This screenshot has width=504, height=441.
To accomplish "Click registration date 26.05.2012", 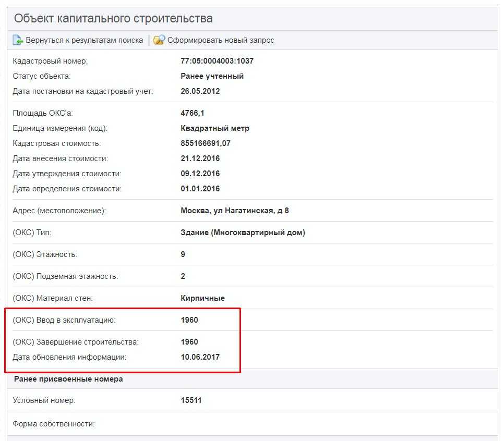I will point(200,91).
